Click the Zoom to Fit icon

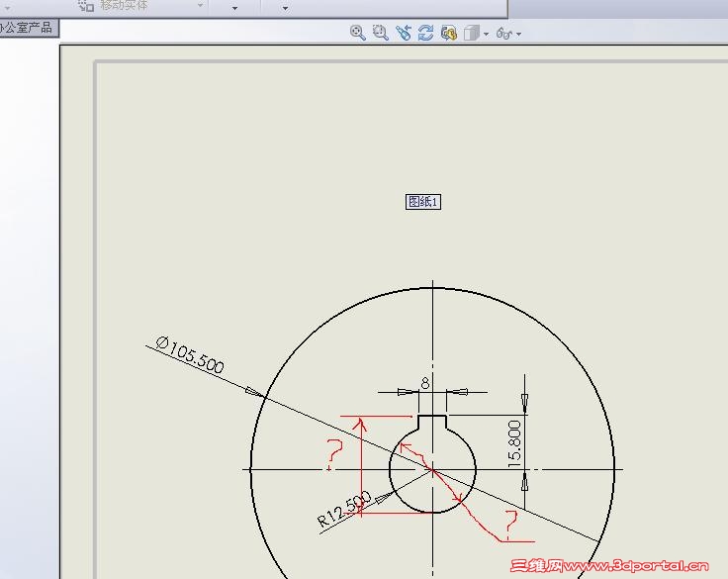coord(357,33)
